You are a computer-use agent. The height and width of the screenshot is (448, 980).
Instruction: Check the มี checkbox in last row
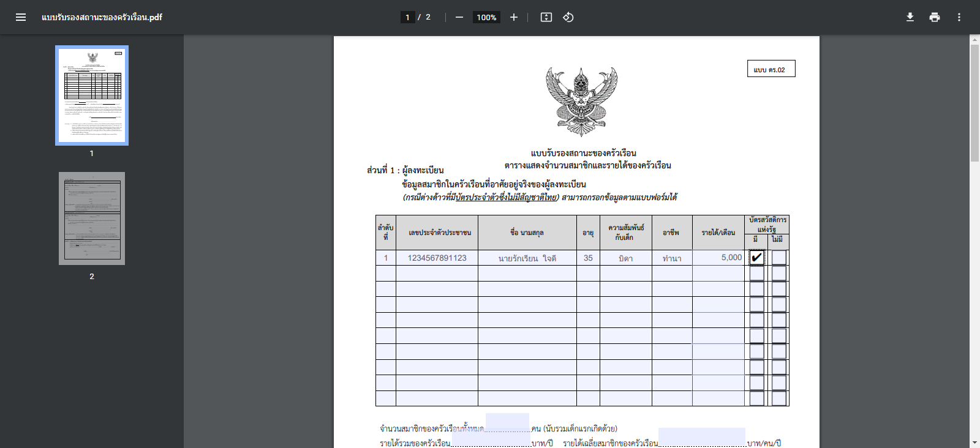pos(757,398)
